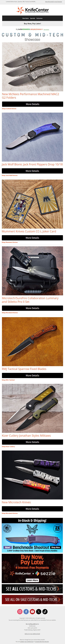
Task: Select New Items in navigation bar
Action: coord(25,18)
